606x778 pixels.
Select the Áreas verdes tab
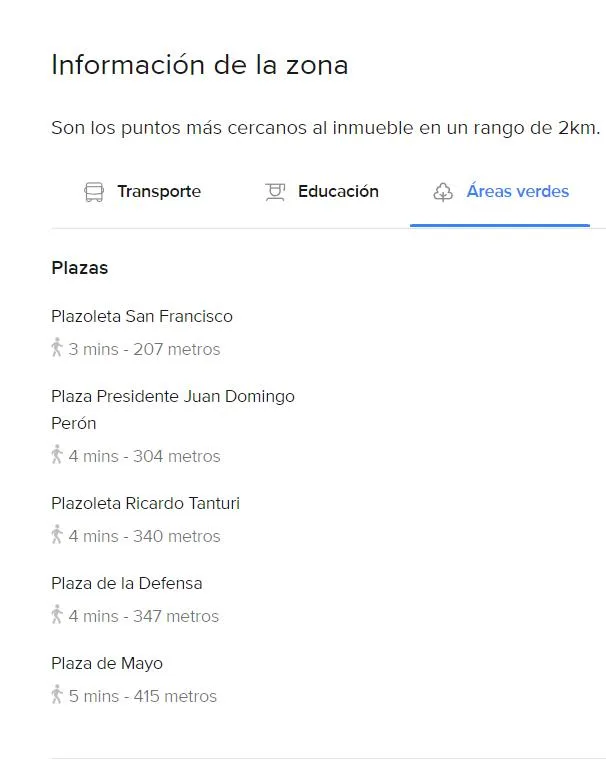[517, 192]
